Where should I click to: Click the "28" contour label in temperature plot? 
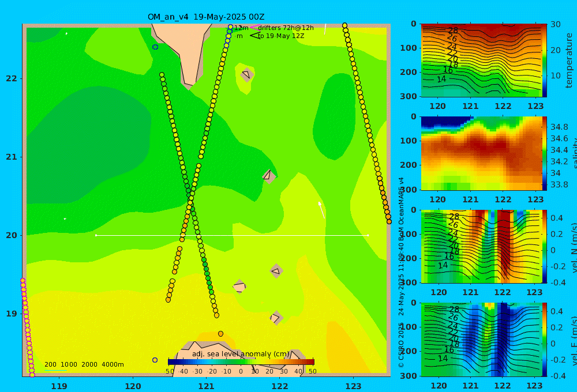pos(454,30)
